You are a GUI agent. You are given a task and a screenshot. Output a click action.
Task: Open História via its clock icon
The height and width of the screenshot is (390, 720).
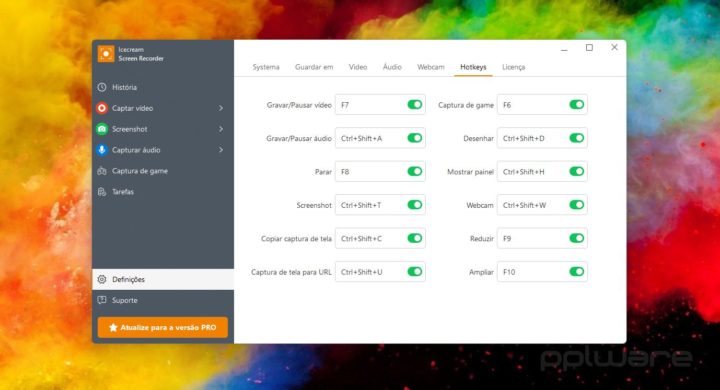pyautogui.click(x=102, y=87)
